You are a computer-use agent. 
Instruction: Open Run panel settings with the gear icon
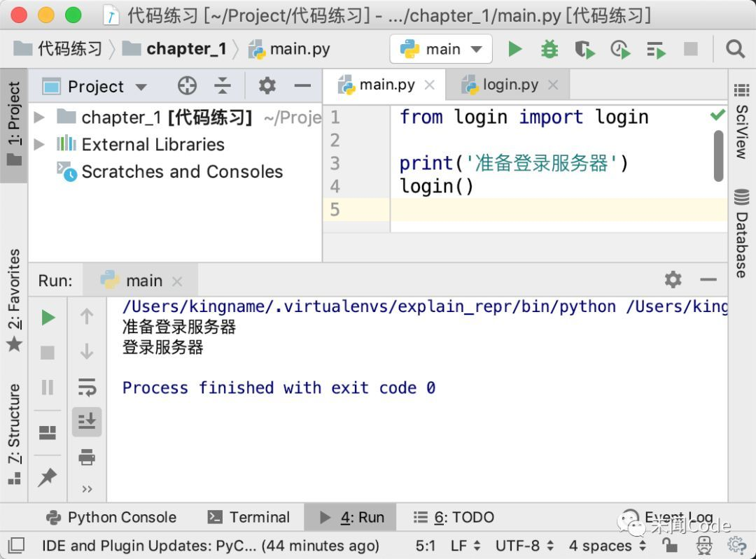click(x=673, y=279)
